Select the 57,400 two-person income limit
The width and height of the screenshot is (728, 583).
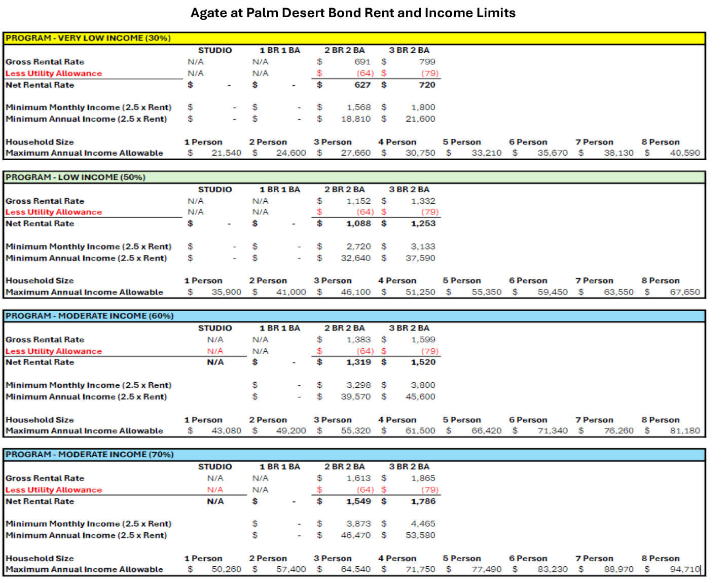pos(291,570)
